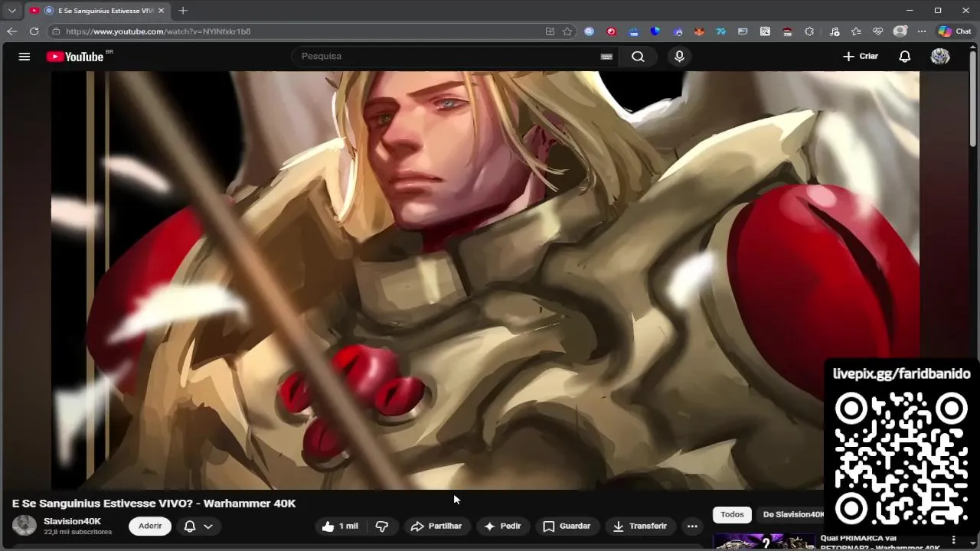The image size is (980, 551).
Task: Click the video title text E Se Sanguinius
Action: coord(154,504)
